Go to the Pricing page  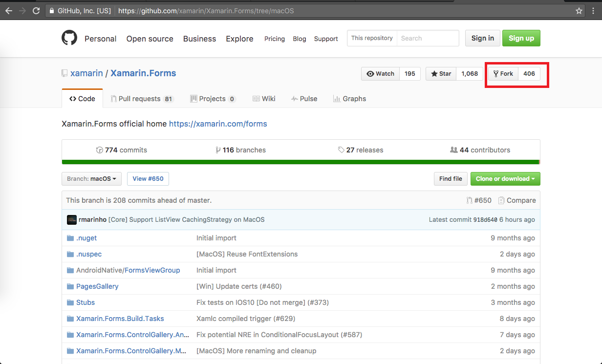[x=275, y=39]
